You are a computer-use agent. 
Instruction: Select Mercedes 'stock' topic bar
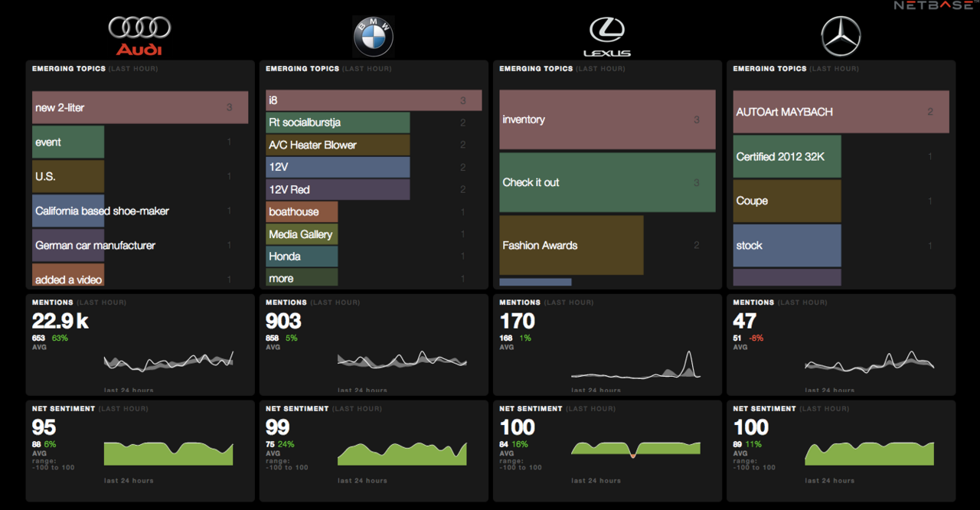tap(787, 245)
